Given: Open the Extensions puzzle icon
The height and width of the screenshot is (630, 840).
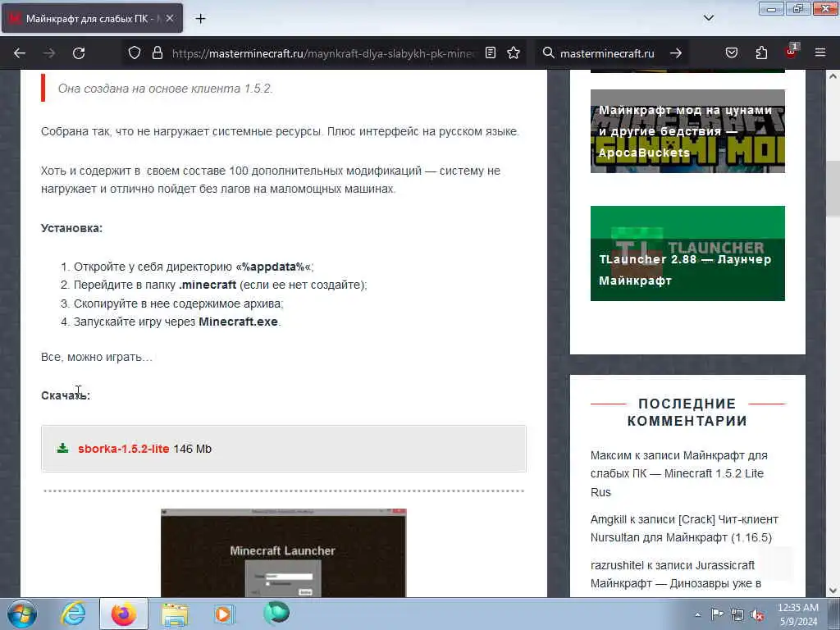Looking at the screenshot, I should pos(761,53).
